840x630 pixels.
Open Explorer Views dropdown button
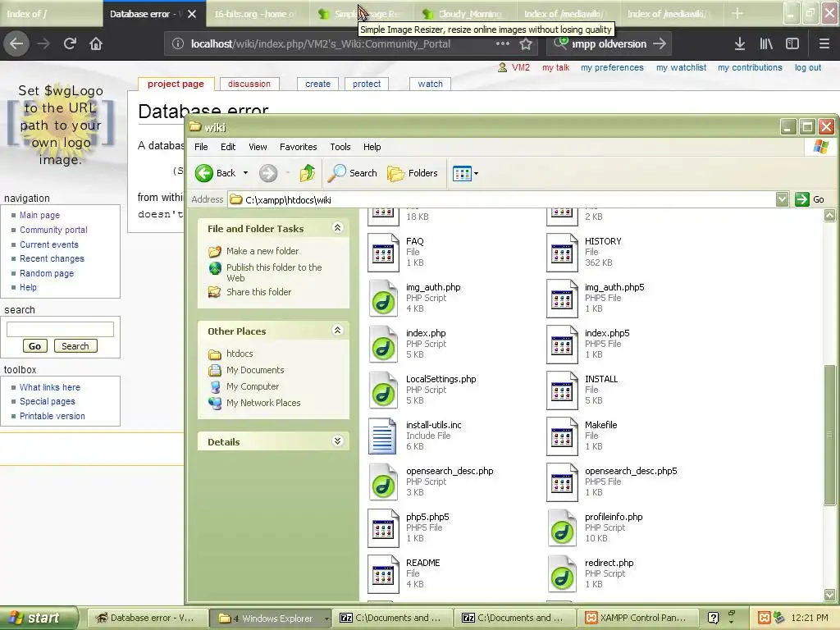point(465,173)
